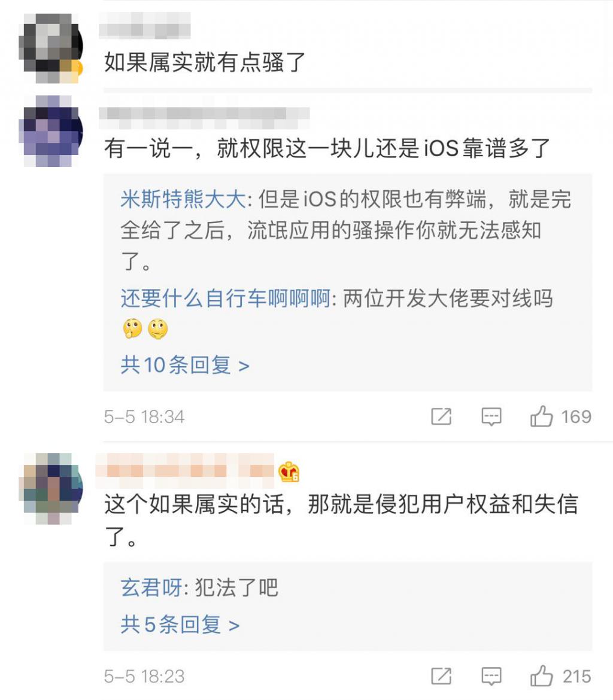This screenshot has width=613, height=700.
Task: Open 还要什么自行车啊啊啊 user profile
Action: coord(225,298)
